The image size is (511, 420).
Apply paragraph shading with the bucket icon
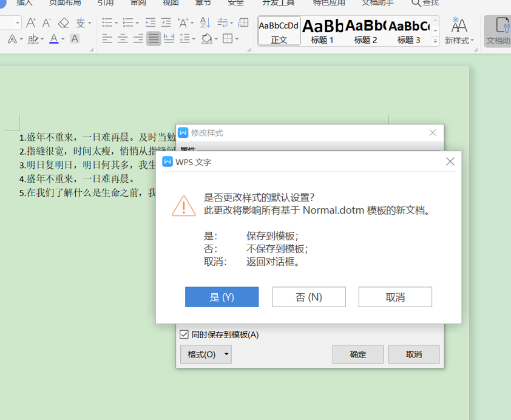click(x=207, y=39)
